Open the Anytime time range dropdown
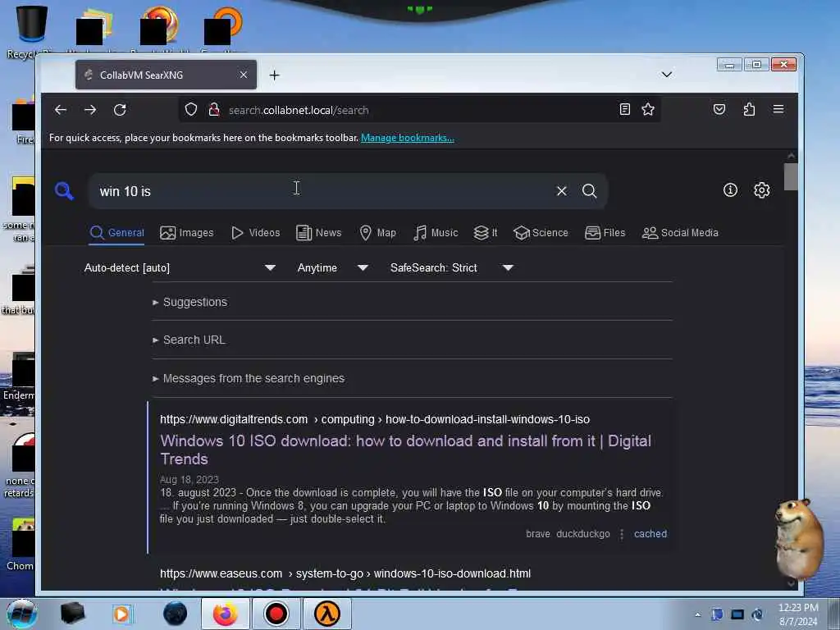This screenshot has width=840, height=630. pos(333,268)
